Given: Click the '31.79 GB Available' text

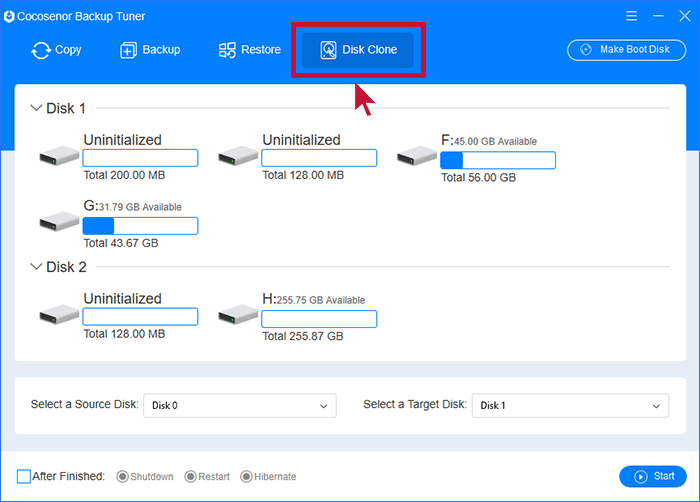Looking at the screenshot, I should [140, 207].
